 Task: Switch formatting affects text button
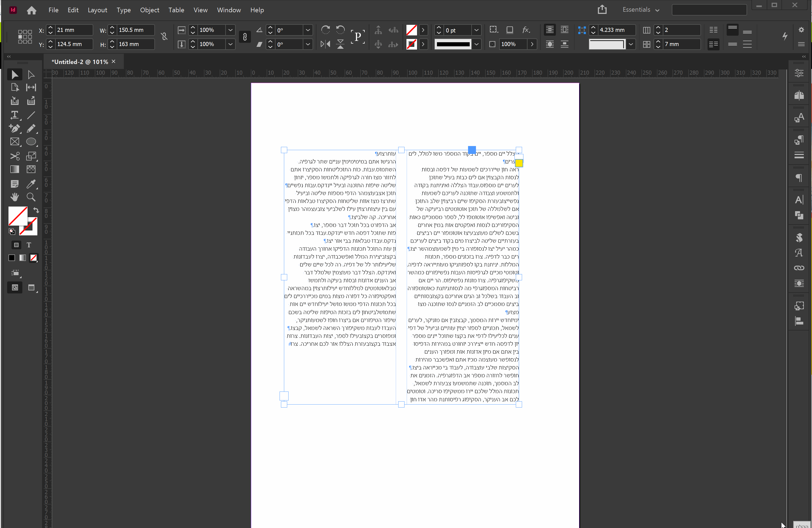click(29, 245)
